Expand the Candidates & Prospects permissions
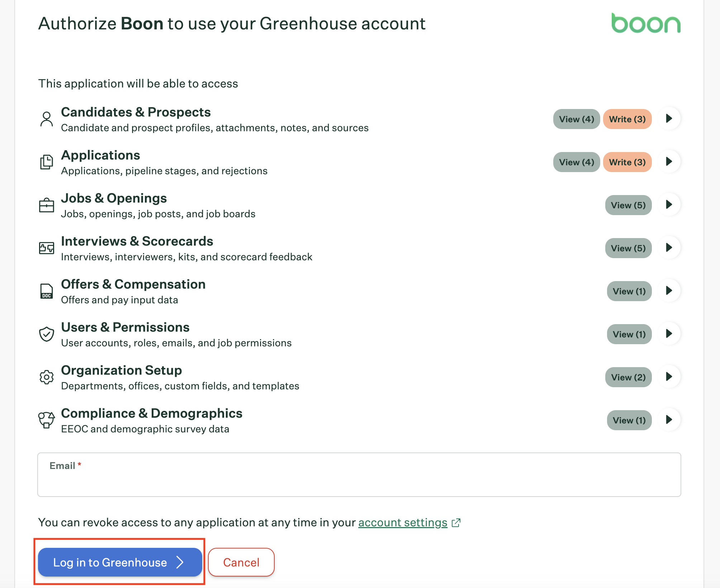The height and width of the screenshot is (588, 720). (x=669, y=119)
